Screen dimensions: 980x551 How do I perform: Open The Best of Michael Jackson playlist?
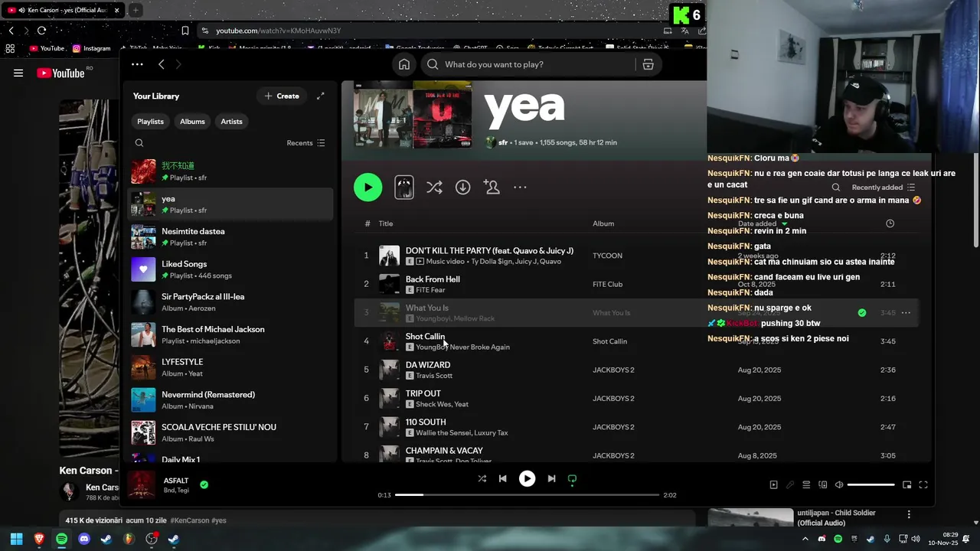click(x=230, y=335)
